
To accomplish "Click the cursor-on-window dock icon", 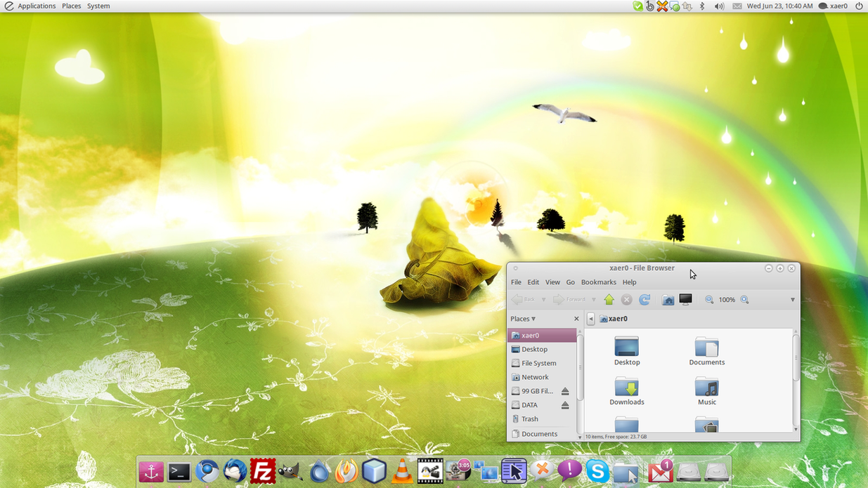I will [514, 472].
